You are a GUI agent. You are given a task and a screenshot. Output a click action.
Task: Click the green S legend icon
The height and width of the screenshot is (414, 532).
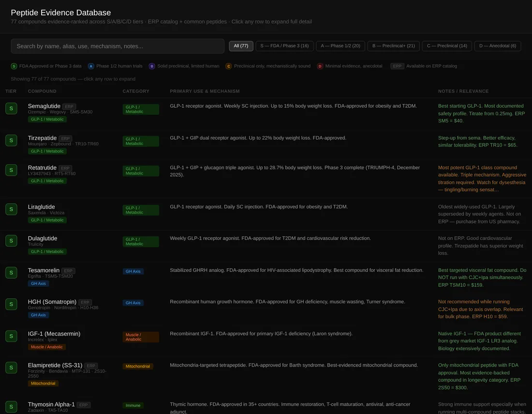14,66
